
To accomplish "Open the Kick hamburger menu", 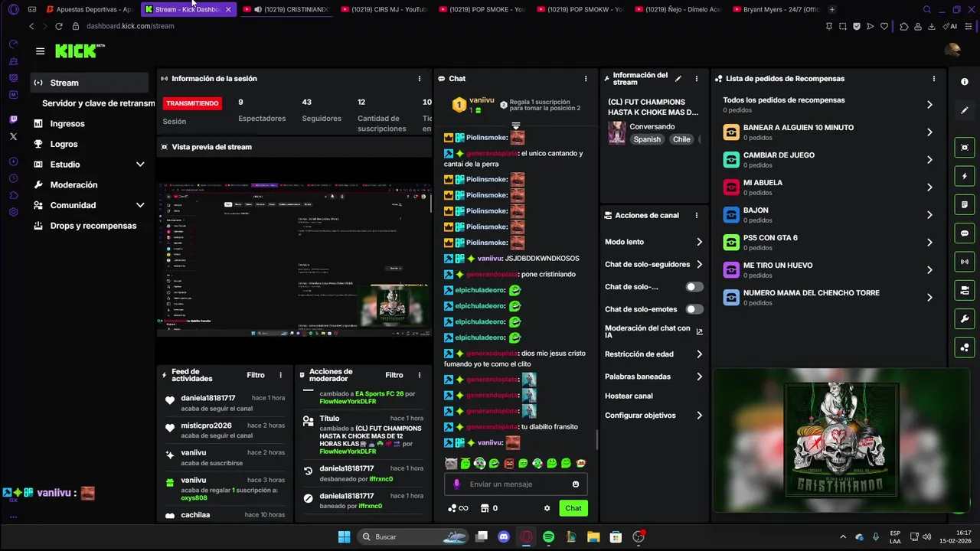I will click(40, 51).
